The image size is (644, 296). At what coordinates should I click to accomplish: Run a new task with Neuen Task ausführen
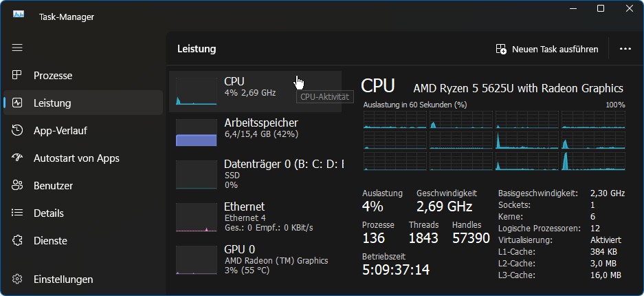point(547,49)
